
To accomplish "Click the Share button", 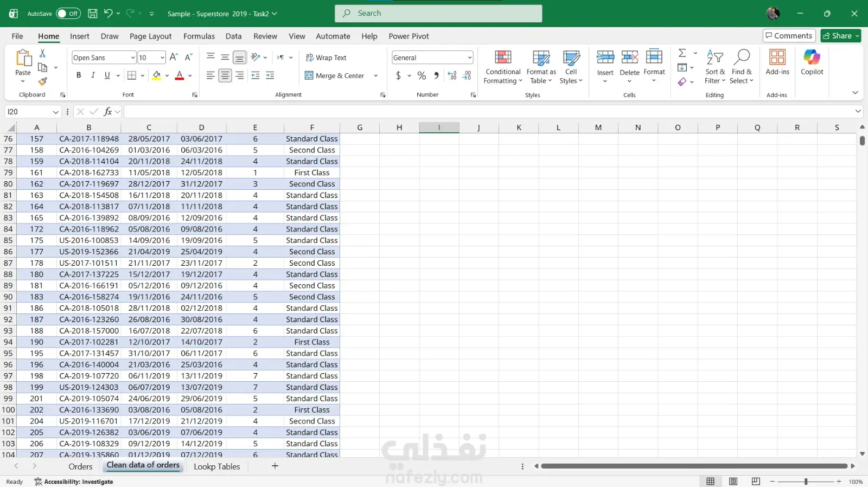I will (x=840, y=36).
